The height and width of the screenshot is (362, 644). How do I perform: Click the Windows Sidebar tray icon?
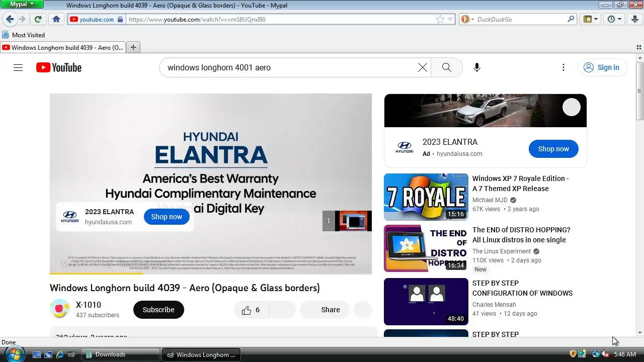pos(582,354)
